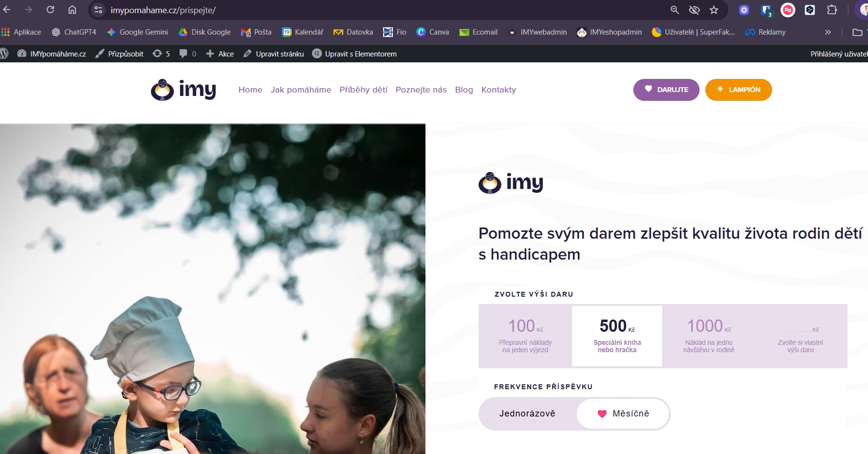Image resolution: width=868 pixels, height=454 pixels.
Task: Choose Jednorázově contribution frequency
Action: [527, 414]
